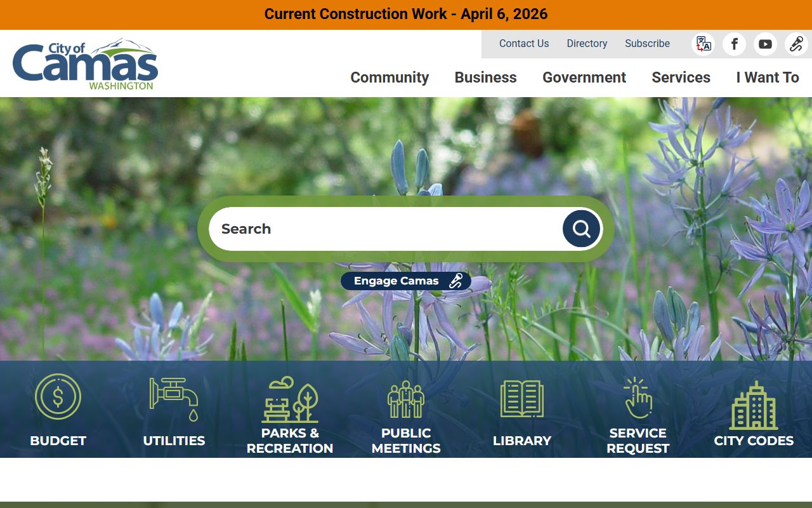
Task: Click the Public Meetings people icon
Action: click(x=406, y=399)
